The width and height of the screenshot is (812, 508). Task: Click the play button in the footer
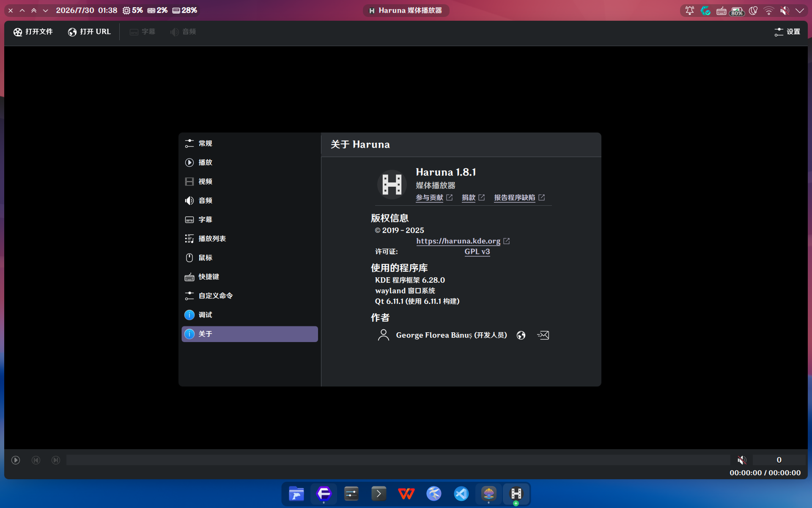(16, 460)
